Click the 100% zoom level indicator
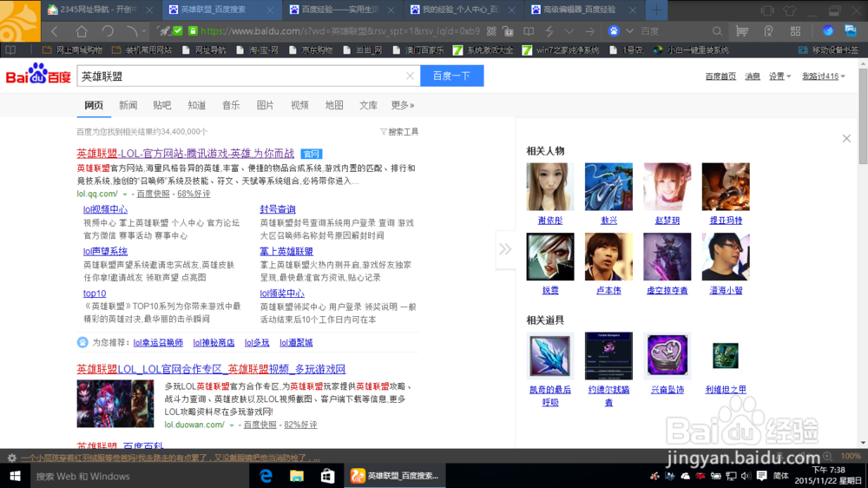 851,456
